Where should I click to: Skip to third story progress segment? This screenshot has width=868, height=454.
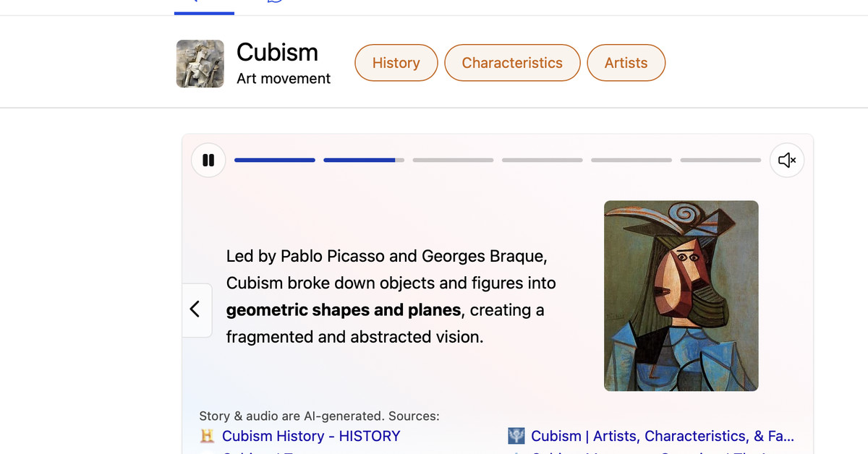(x=453, y=160)
